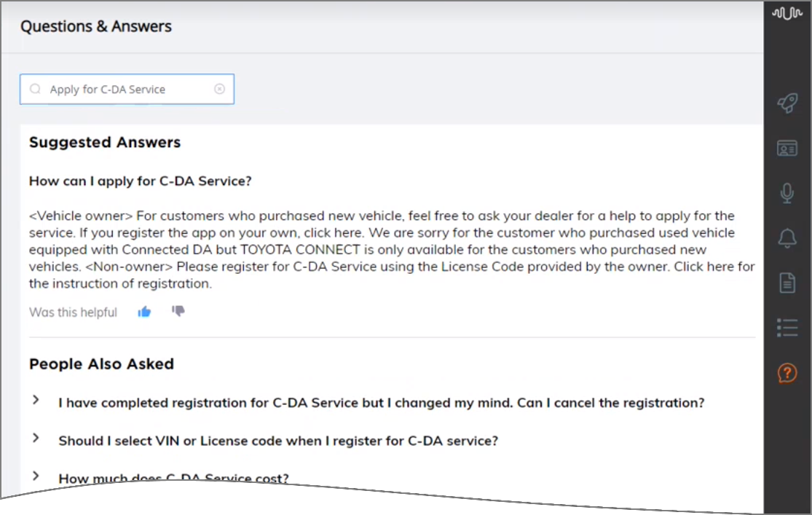Click the waveform logo icon at top of sidebar
Image resolution: width=812 pixels, height=515 pixels.
point(787,13)
